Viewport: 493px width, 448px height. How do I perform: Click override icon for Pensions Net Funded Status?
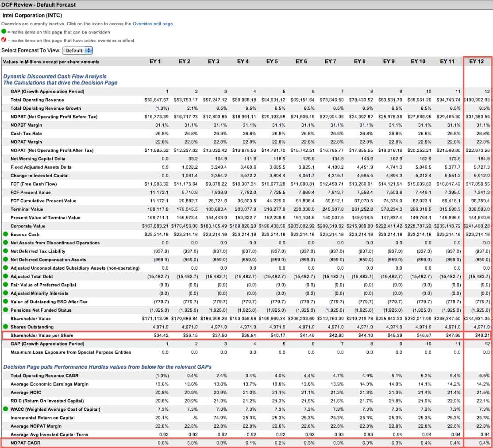point(5,310)
